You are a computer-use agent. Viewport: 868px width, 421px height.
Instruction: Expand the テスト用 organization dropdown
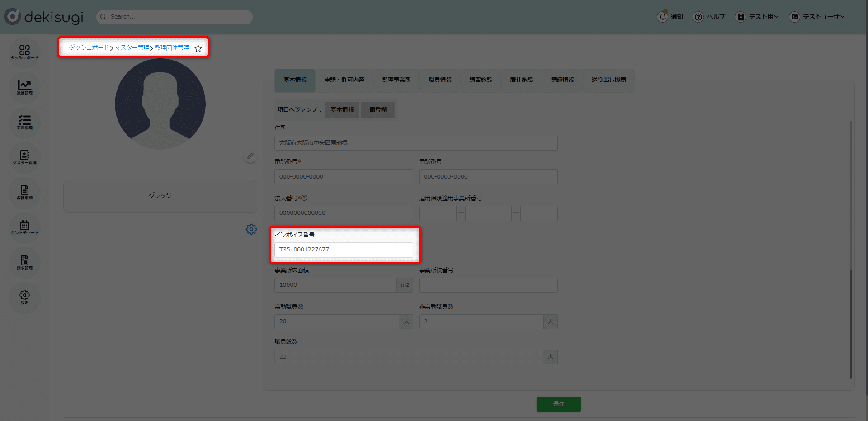point(757,17)
